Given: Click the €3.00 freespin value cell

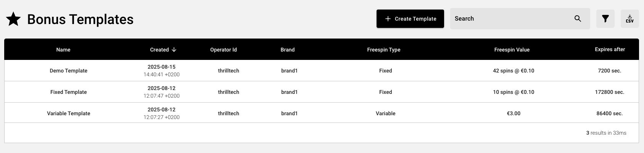Looking at the screenshot, I should tap(513, 113).
